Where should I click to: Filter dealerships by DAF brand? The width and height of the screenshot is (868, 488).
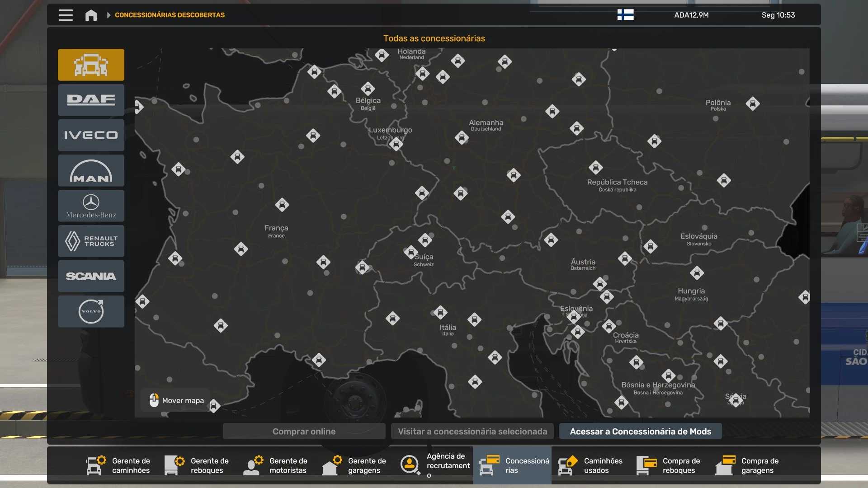coord(91,100)
